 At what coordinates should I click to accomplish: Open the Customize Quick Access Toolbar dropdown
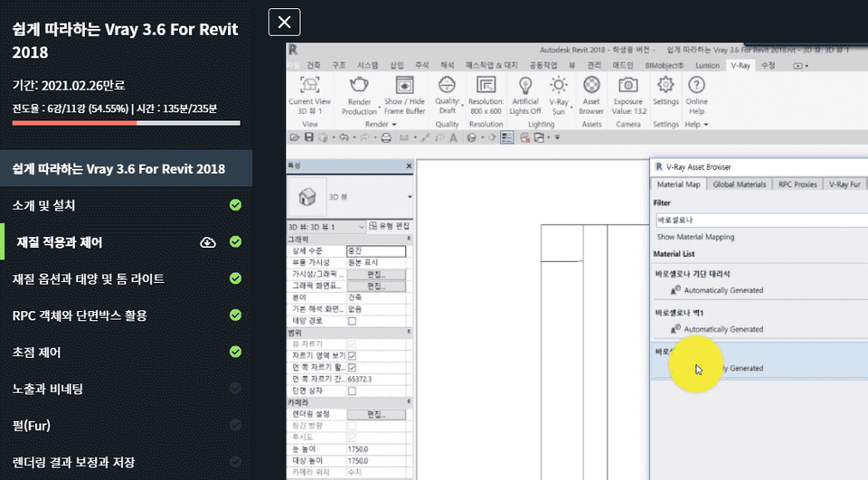click(x=557, y=137)
